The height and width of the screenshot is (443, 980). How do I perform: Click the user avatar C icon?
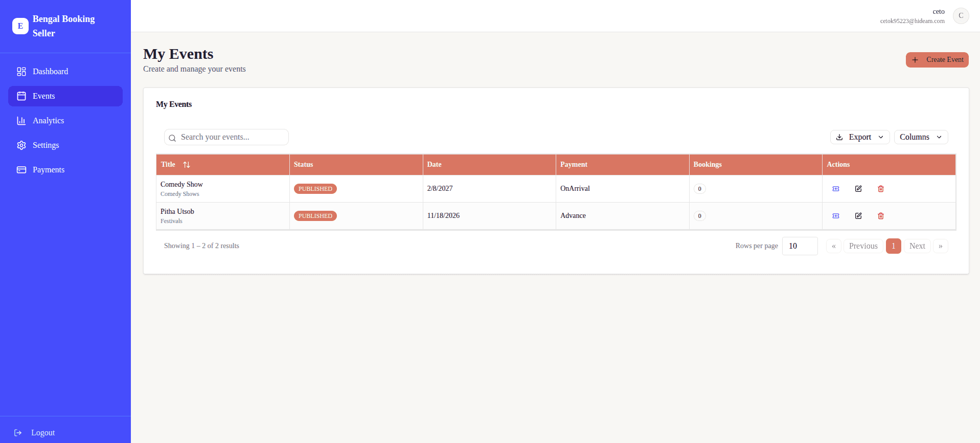[961, 16]
